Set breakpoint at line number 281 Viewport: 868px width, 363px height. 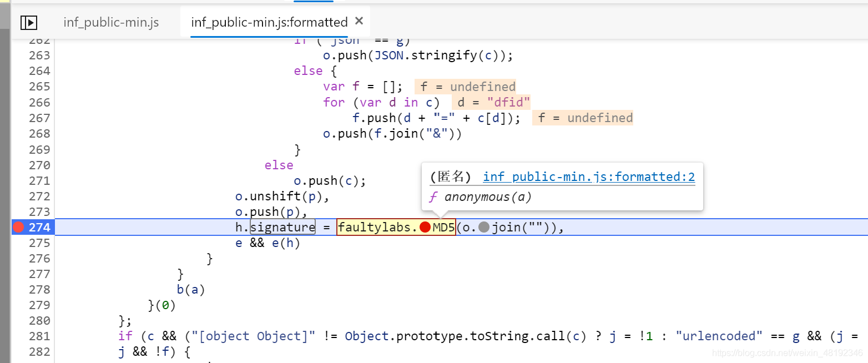(39, 336)
